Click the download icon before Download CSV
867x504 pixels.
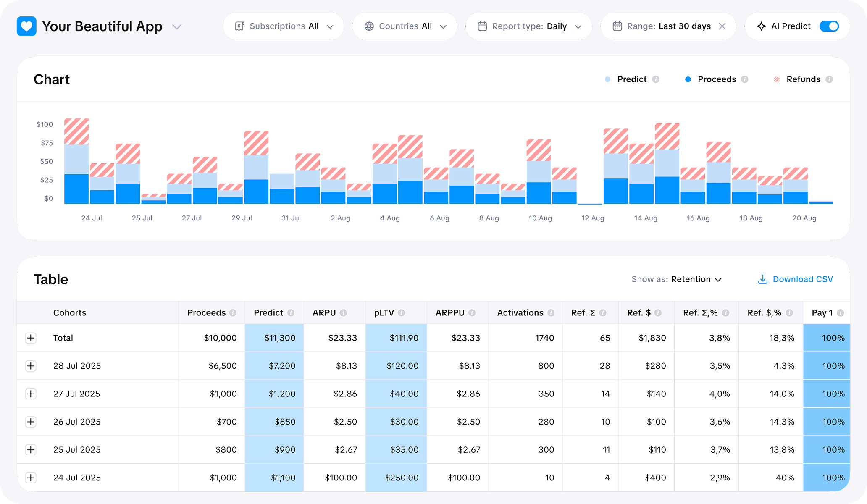pyautogui.click(x=762, y=279)
